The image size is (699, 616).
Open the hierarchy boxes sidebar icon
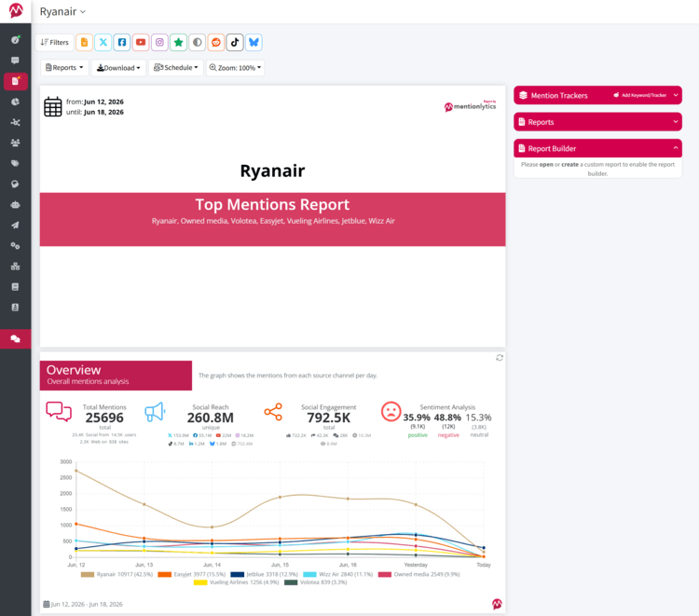pos(15,267)
